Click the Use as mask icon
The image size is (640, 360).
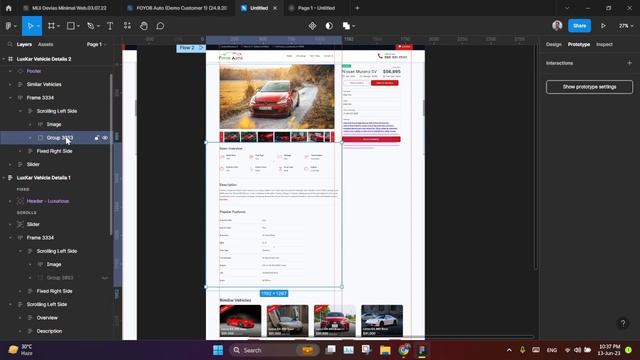tap(329, 26)
